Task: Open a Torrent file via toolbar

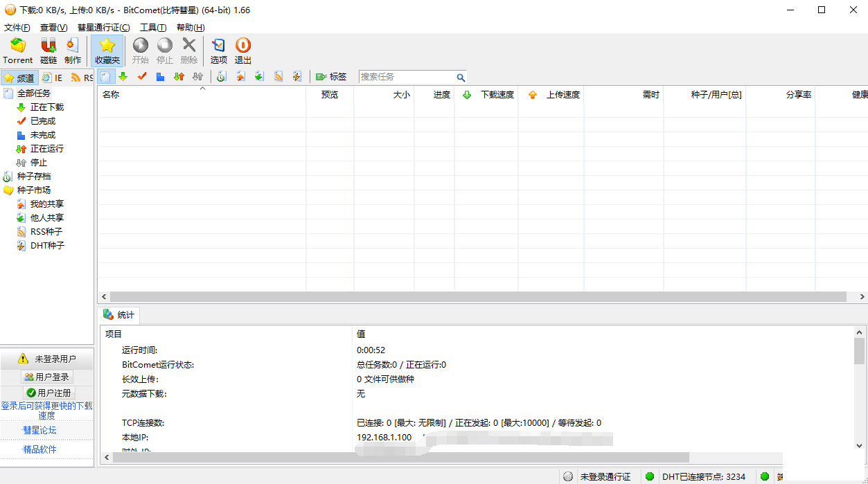Action: click(x=17, y=51)
